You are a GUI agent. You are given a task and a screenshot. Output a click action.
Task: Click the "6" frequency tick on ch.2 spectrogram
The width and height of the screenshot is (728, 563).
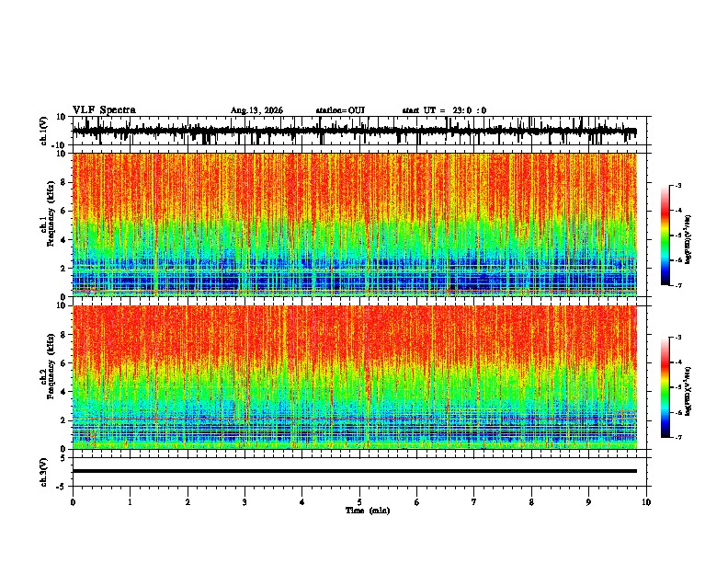(x=63, y=363)
